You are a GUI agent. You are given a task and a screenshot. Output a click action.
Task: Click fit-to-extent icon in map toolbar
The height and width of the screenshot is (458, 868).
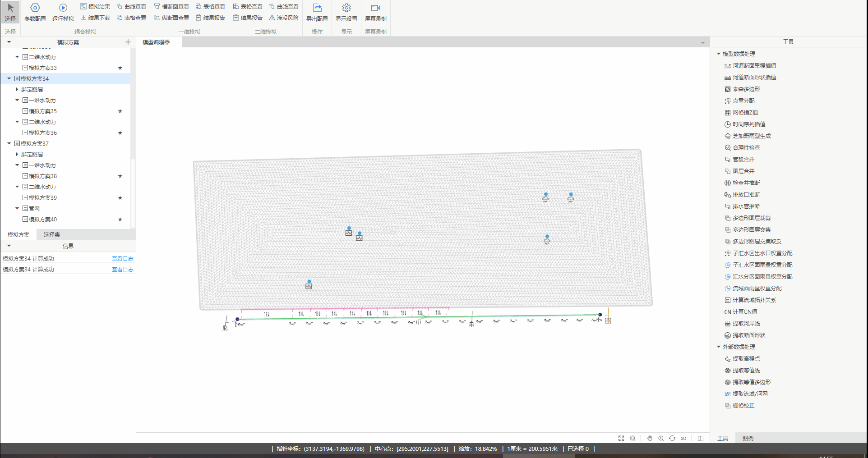621,438
